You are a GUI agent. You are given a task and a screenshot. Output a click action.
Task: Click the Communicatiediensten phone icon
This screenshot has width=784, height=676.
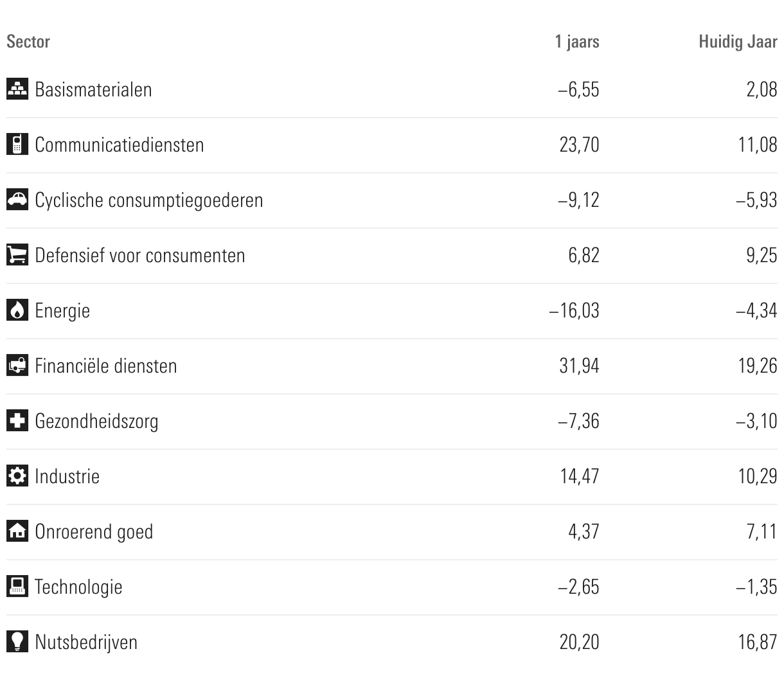(x=17, y=144)
